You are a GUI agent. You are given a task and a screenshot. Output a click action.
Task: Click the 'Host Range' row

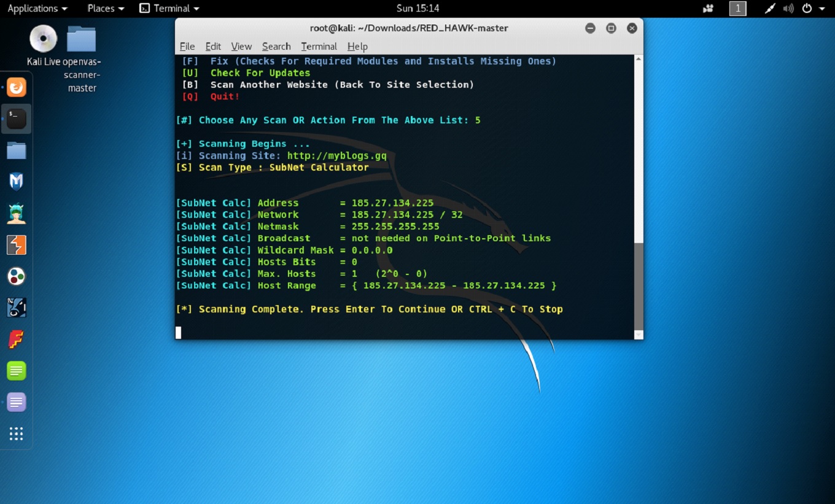[x=366, y=285]
